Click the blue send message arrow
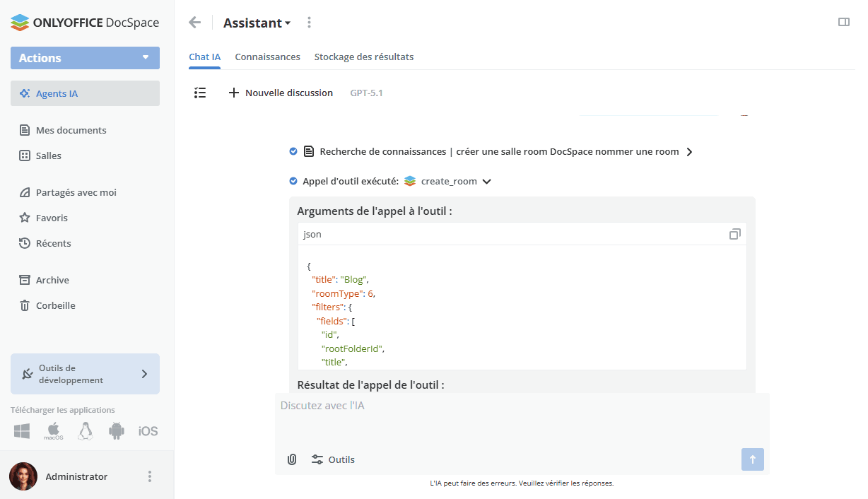 pyautogui.click(x=752, y=459)
